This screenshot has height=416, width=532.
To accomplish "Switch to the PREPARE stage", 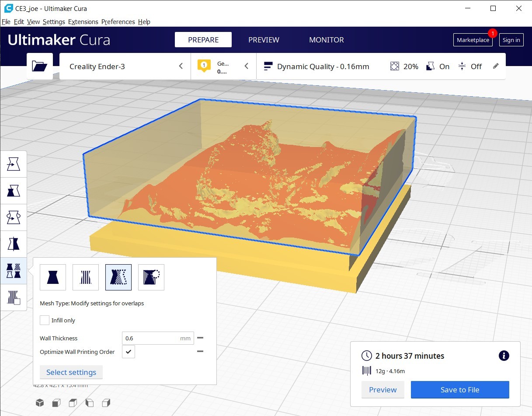I will tap(203, 40).
